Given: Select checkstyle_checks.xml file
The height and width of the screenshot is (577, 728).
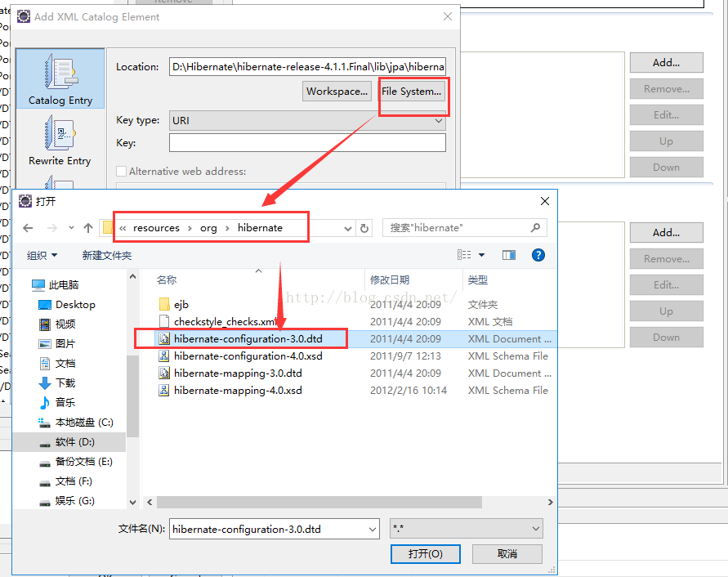Looking at the screenshot, I should 226,321.
